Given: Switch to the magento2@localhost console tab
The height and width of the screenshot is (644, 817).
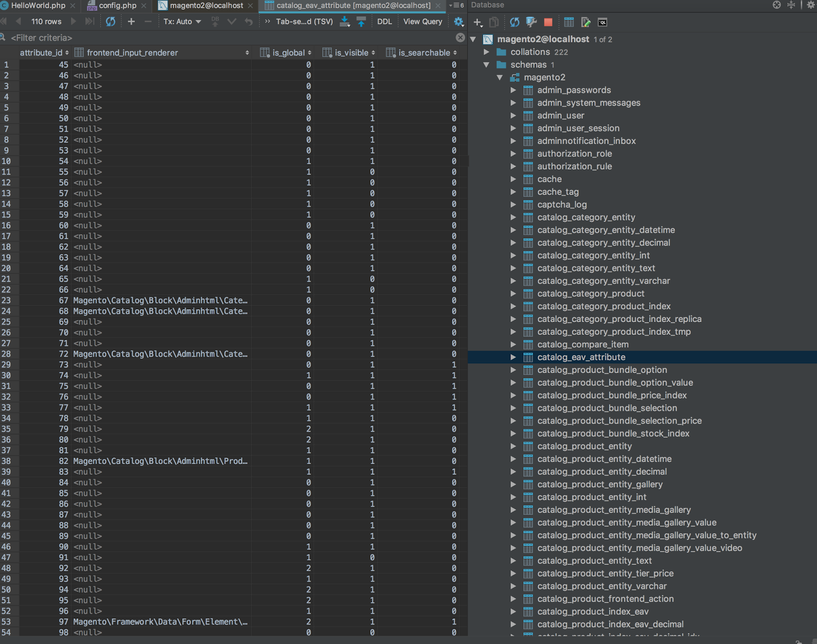Looking at the screenshot, I should (206, 6).
